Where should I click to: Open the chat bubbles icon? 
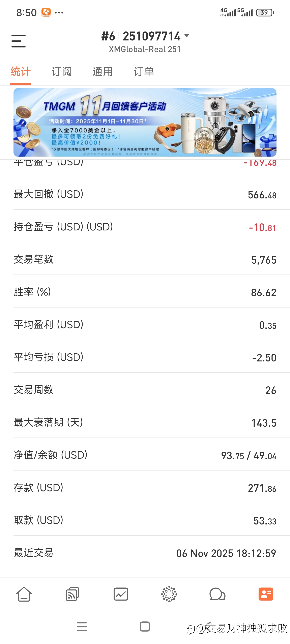217,594
